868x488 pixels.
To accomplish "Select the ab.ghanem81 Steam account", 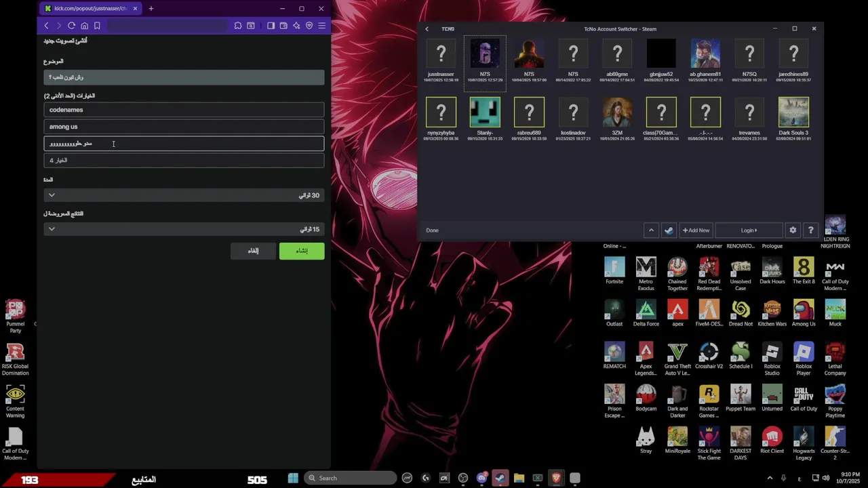I will click(705, 60).
